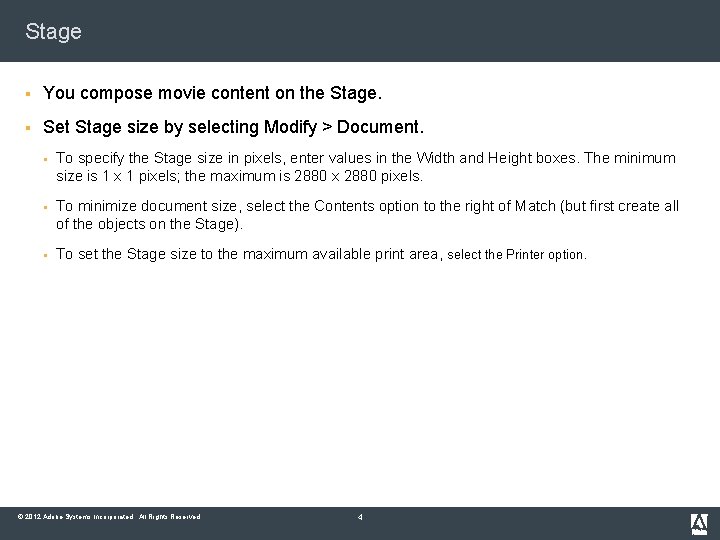Viewport: 720px width, 540px height.
Task: Select the 'Stage' slide title
Action: [53, 32]
